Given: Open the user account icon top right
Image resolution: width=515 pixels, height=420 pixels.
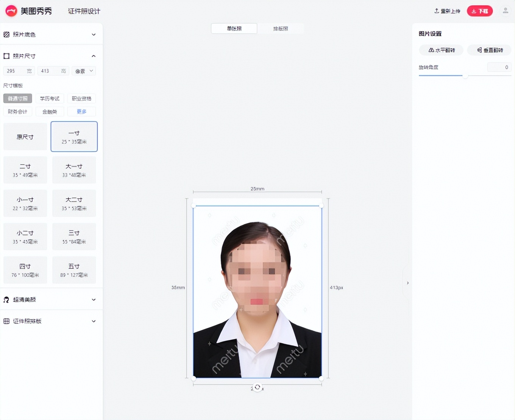Looking at the screenshot, I should (x=505, y=11).
